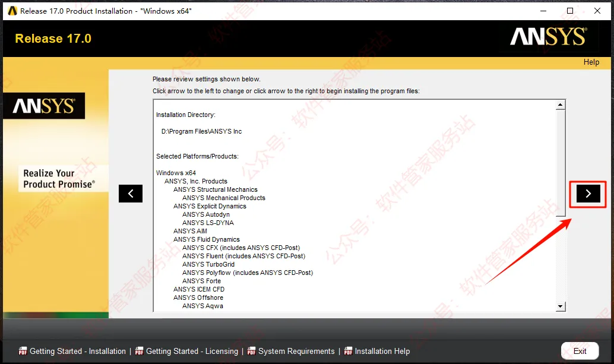Click scrollbar down arrow in settings list
The image size is (614, 364).
[x=561, y=306]
